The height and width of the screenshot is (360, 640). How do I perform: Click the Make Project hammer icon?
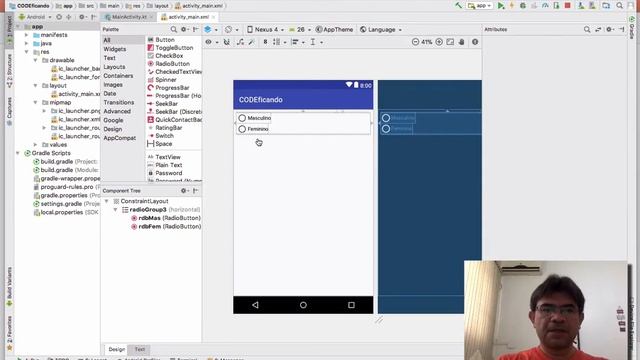[x=458, y=6]
